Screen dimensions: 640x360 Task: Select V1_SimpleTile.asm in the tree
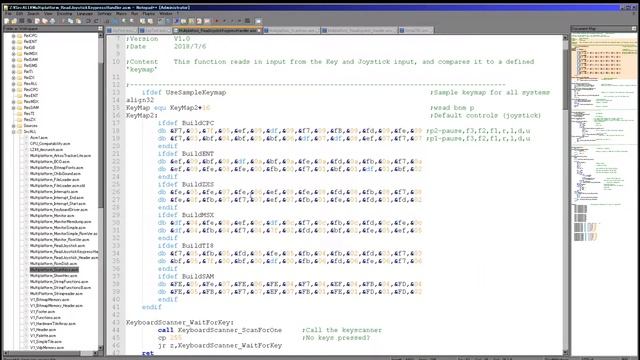pos(45,342)
